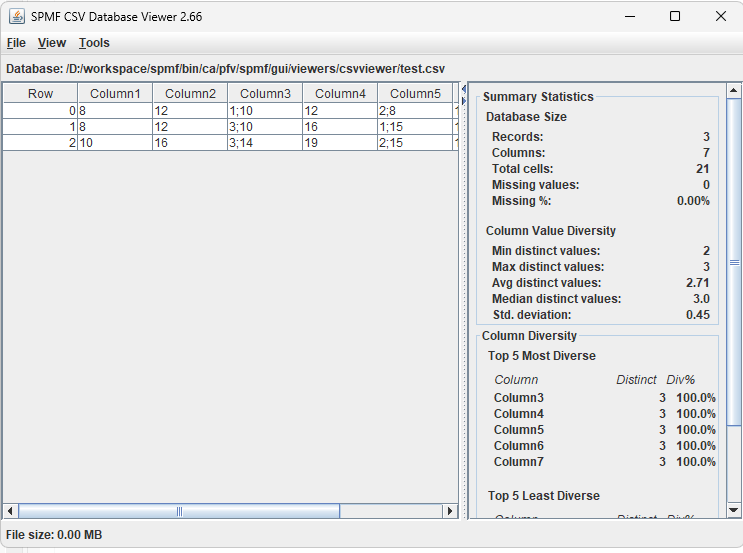Sort by the Column5 header
The height and width of the screenshot is (553, 743).
click(x=415, y=93)
